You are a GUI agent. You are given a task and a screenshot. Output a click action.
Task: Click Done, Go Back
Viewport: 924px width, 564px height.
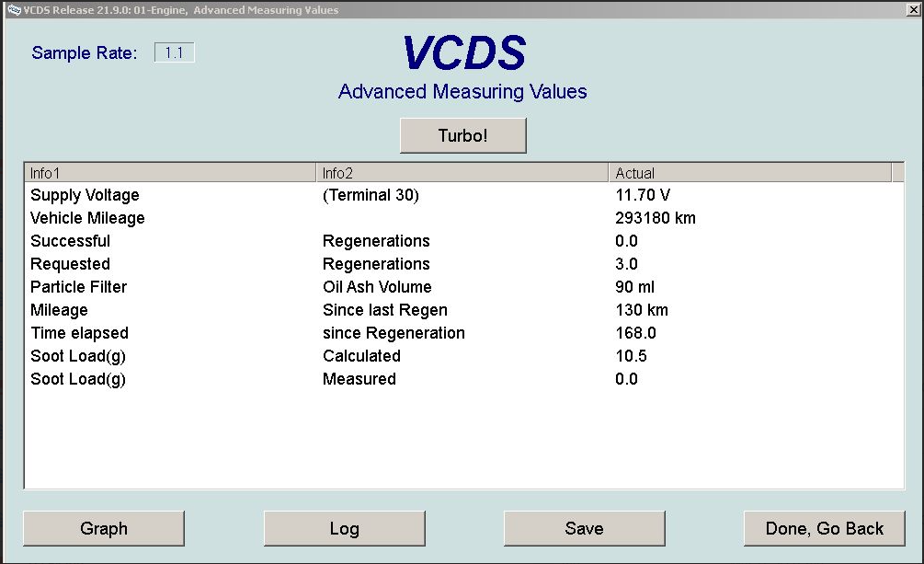[x=824, y=528]
